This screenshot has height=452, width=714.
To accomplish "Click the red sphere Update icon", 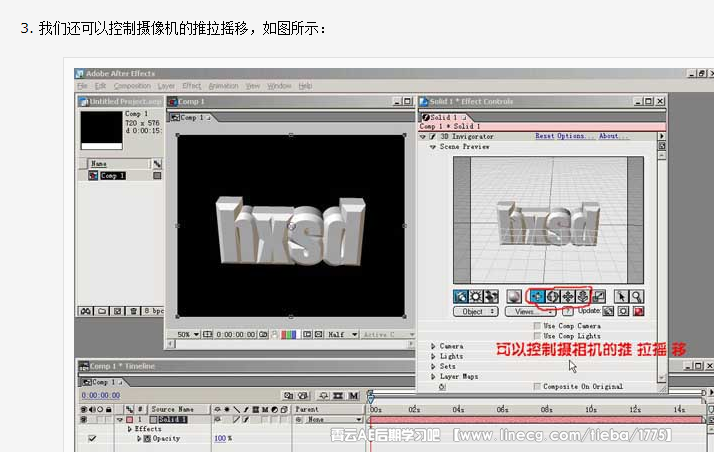I will click(638, 311).
